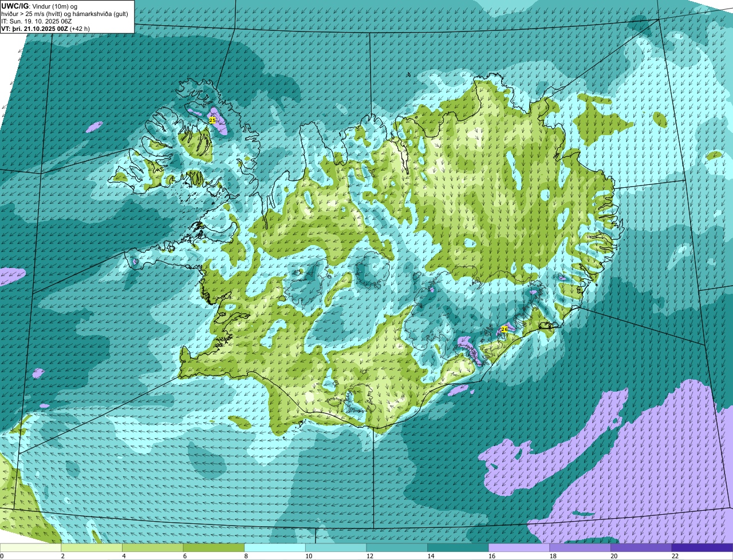The image size is (733, 560).
Task: Click the legend scale value 14
Action: tap(431, 556)
